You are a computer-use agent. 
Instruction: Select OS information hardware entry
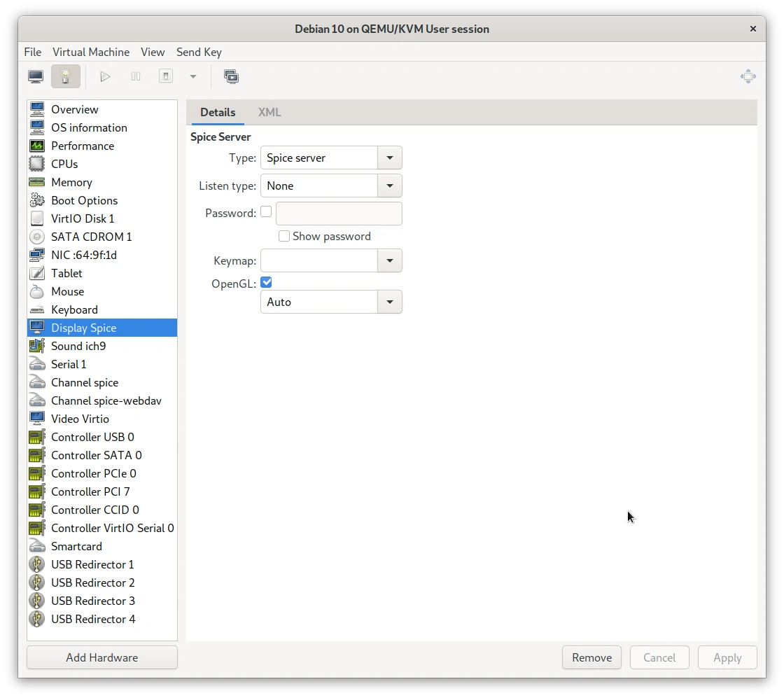[102, 127]
